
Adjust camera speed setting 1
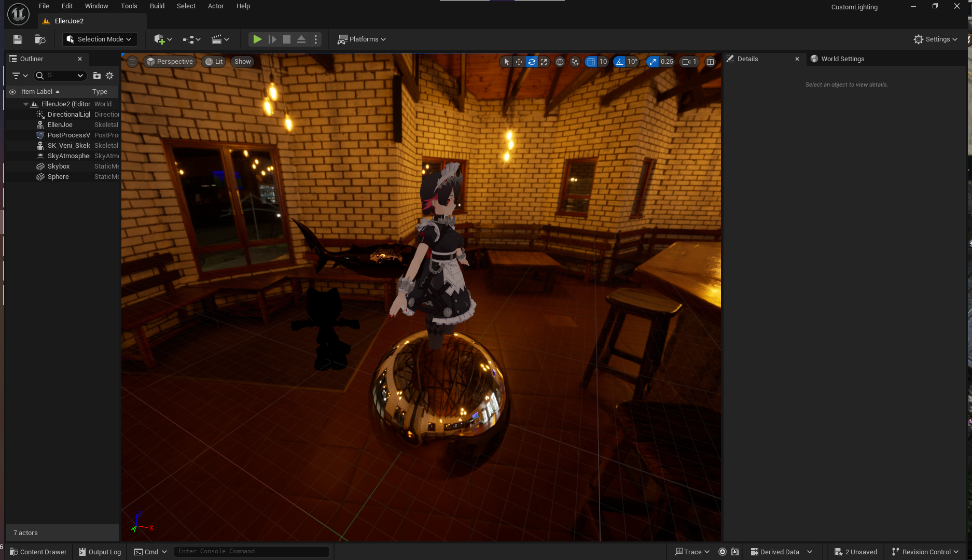point(689,62)
